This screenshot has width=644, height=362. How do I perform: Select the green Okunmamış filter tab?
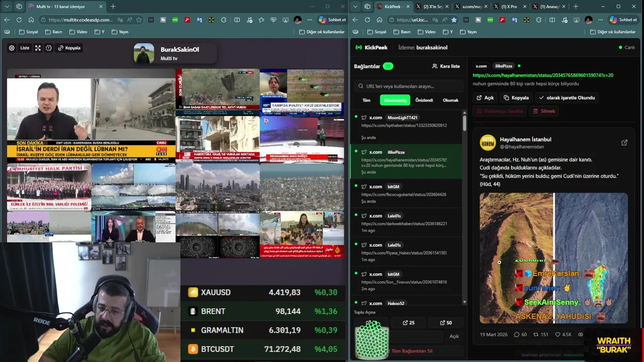pyautogui.click(x=395, y=100)
